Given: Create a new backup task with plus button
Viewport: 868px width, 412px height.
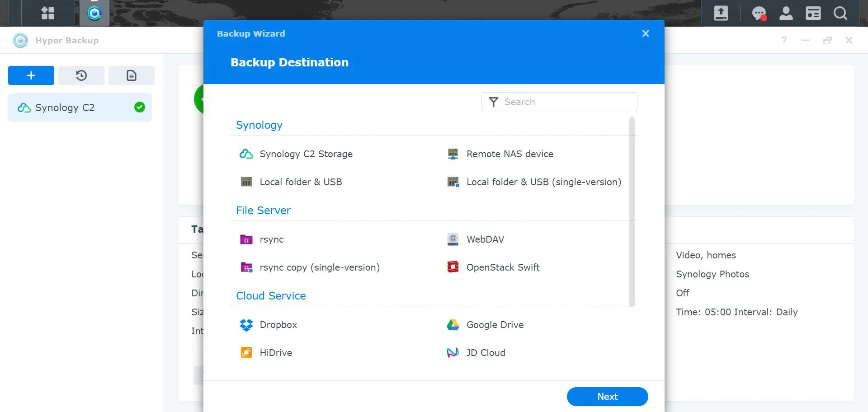Looking at the screenshot, I should tap(31, 75).
